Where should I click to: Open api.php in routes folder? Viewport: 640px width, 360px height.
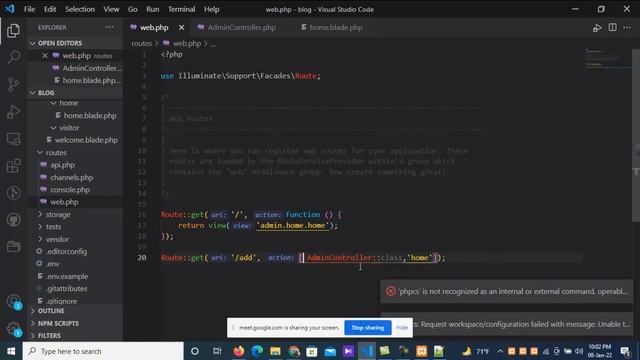coord(75,165)
